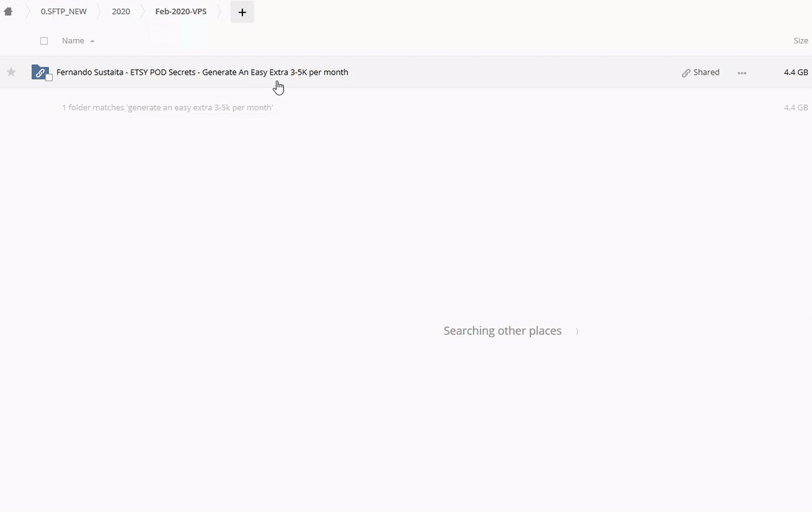Toggle the select-all checkbox
812x512 pixels.
tap(44, 41)
